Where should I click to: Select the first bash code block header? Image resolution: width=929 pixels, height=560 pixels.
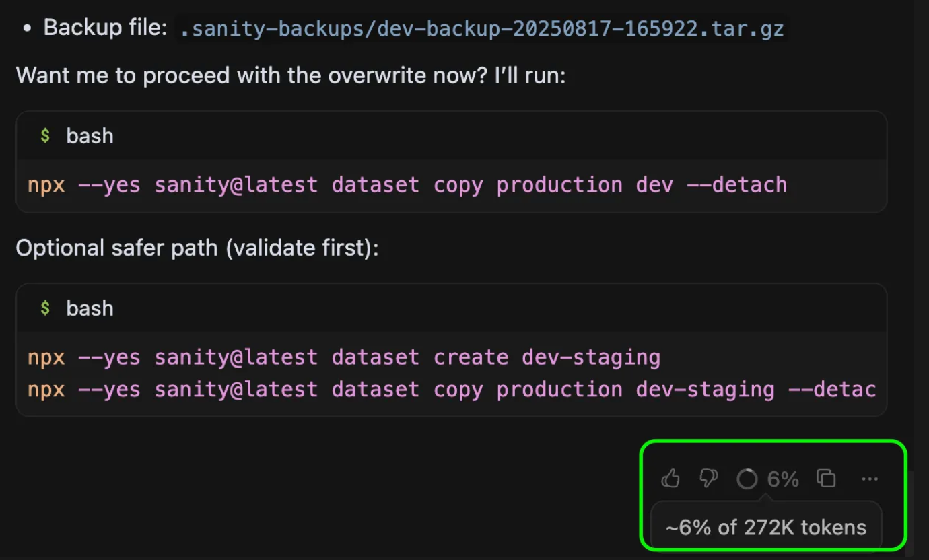[x=451, y=136]
